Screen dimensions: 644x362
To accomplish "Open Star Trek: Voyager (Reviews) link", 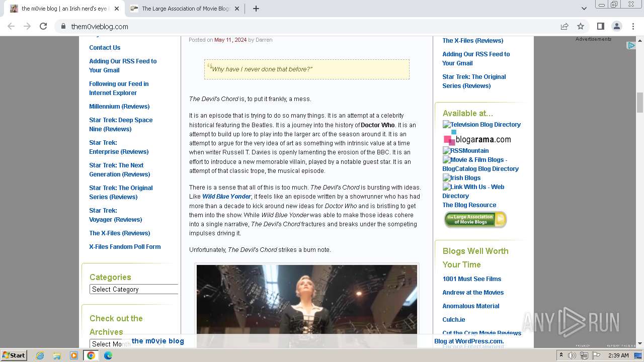I will point(116,215).
